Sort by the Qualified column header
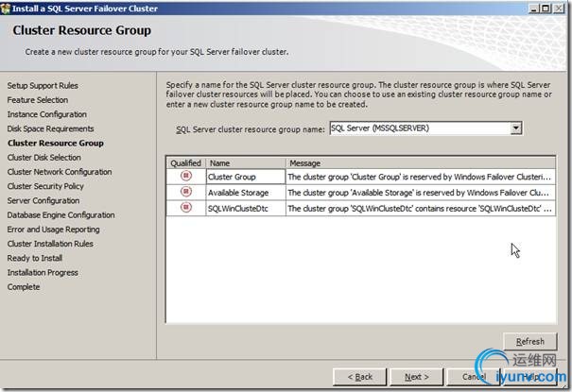 tap(186, 162)
